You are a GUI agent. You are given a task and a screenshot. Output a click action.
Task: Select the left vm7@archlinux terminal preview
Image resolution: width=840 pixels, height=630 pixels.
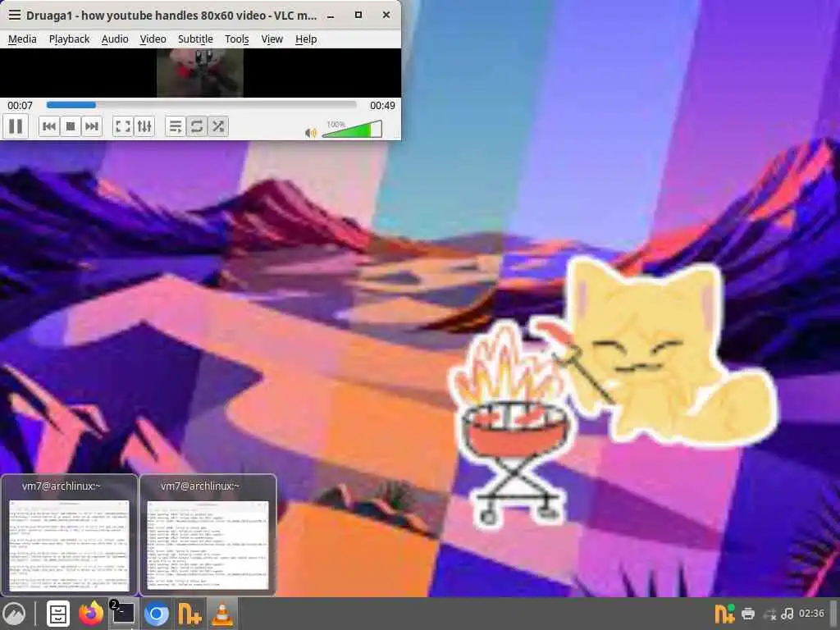coord(69,535)
